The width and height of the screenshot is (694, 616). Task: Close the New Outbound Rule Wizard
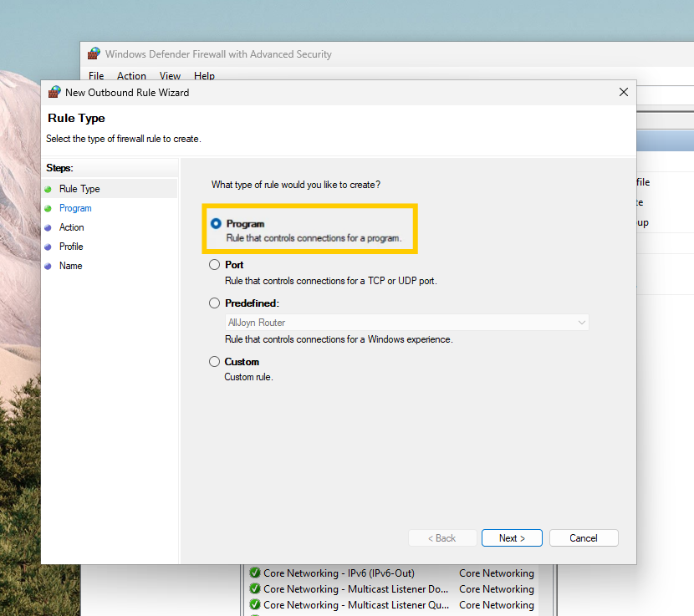[624, 92]
